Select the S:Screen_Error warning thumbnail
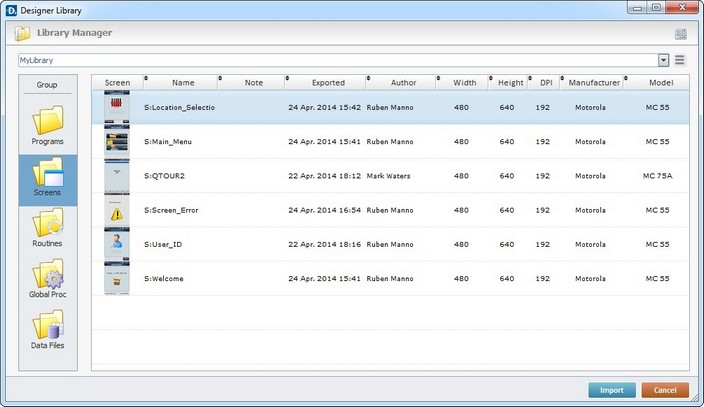This screenshot has height=407, width=704. pyautogui.click(x=117, y=210)
